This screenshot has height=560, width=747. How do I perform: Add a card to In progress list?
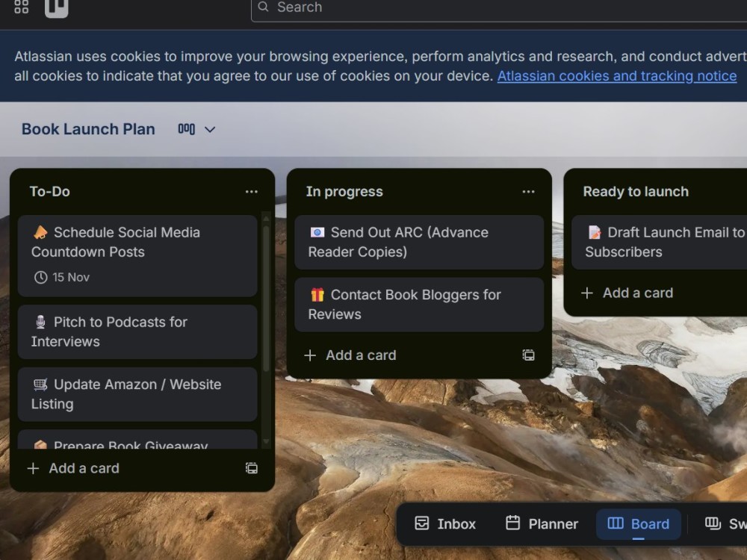[x=350, y=355]
